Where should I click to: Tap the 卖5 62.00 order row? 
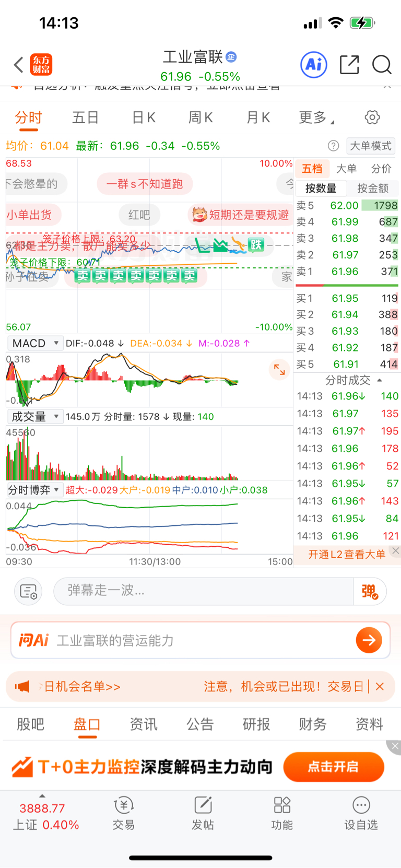tap(347, 205)
